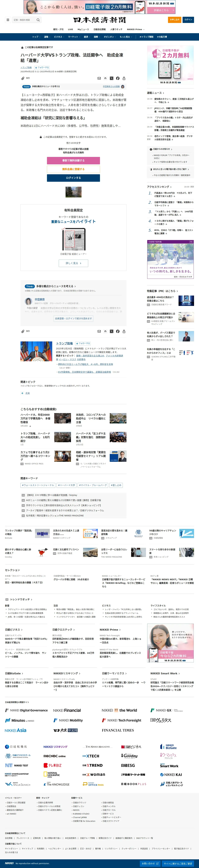Image resolution: width=199 pixels, height=868 pixels.
Task: Expand the オピニオン navigation dropdown
Action: [x=110, y=37]
